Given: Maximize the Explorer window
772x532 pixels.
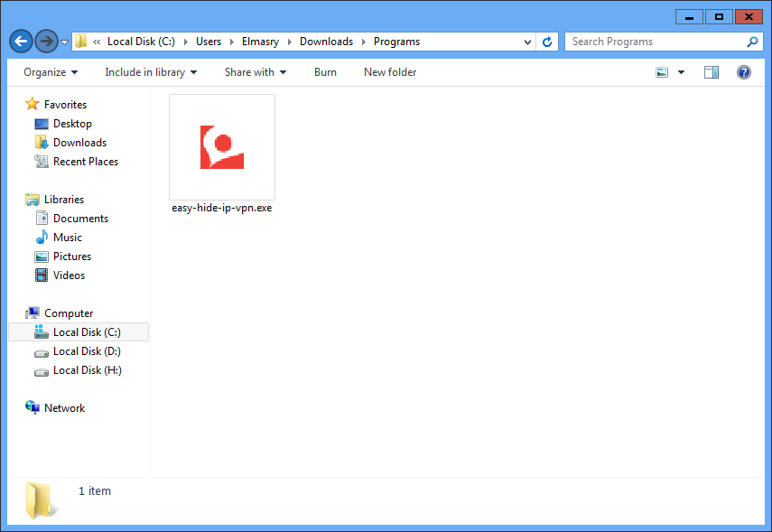Looking at the screenshot, I should pos(719,17).
